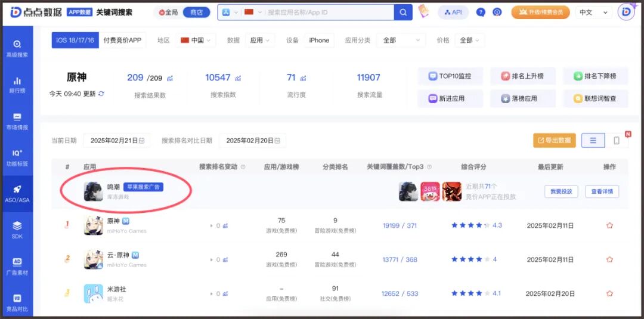The height and width of the screenshot is (319, 644).
Task: Open info icon beside 关键词覆盖数/Top3 header
Action: [x=429, y=167]
